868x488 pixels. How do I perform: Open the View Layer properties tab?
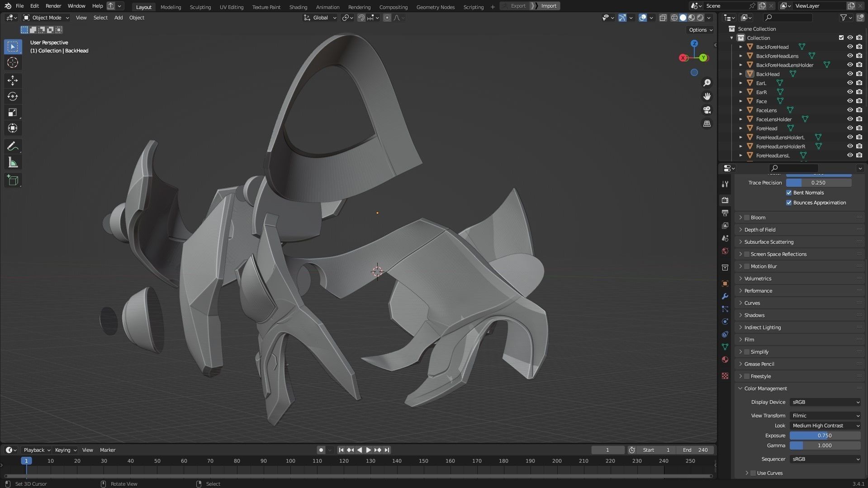725,225
